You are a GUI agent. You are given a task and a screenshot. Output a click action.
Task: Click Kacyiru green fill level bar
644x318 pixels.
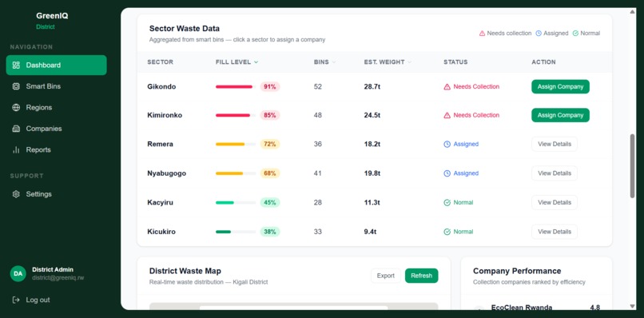(x=225, y=203)
